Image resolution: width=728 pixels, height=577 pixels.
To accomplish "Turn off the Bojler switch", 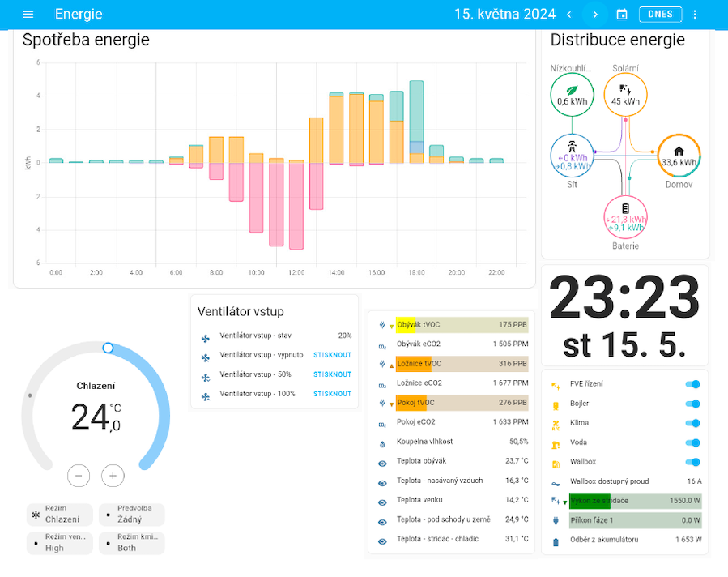I will [x=692, y=404].
